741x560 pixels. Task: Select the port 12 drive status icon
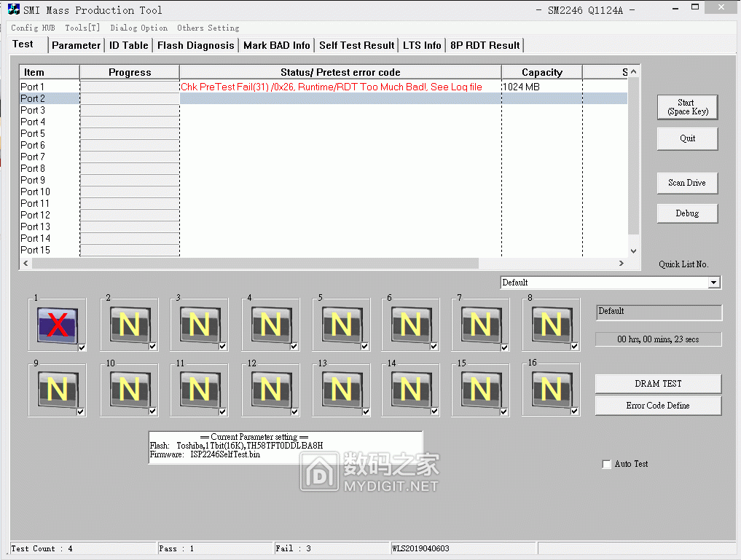click(x=270, y=390)
